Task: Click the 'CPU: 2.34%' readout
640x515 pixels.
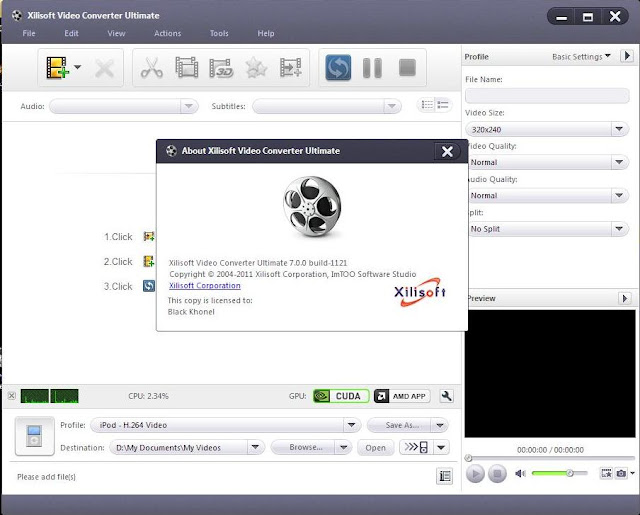Action: coord(149,396)
